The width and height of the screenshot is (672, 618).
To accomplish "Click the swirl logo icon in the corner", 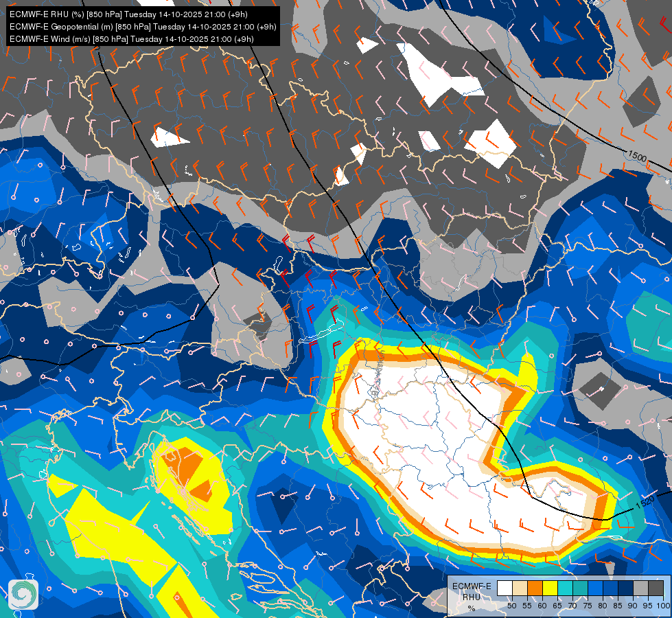I will point(23,595).
